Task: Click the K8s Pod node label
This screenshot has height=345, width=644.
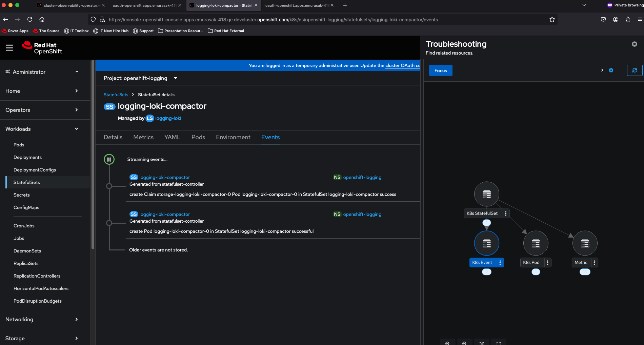Action: click(x=531, y=263)
